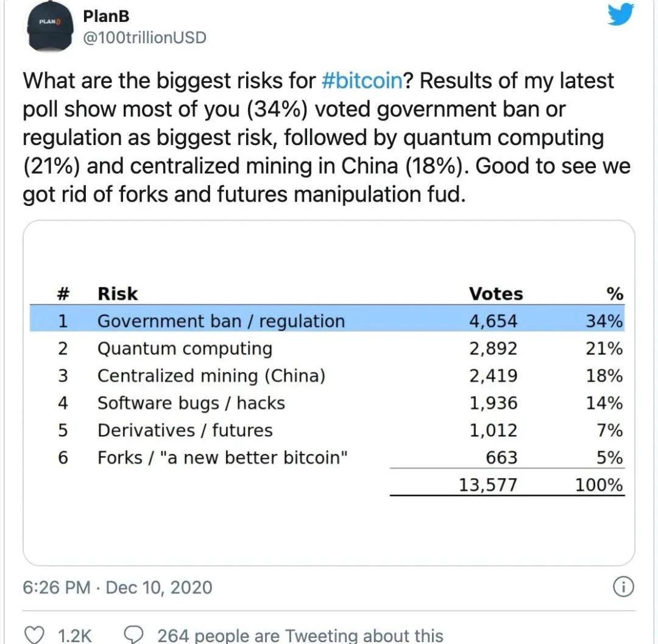Open '264 people are Tweeting about this'

(x=300, y=635)
